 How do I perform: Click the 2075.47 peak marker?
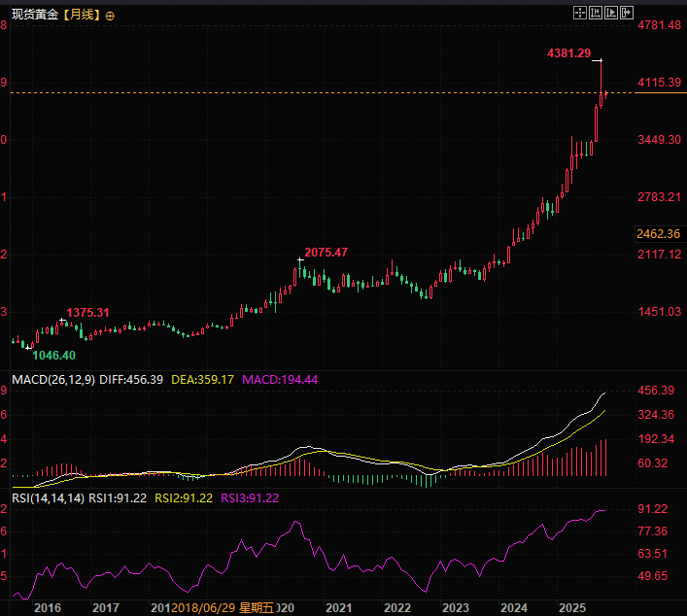(326, 252)
